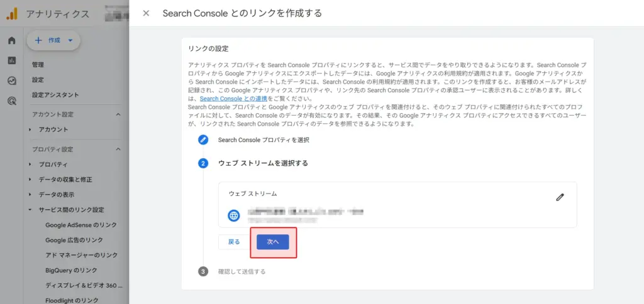The width and height of the screenshot is (644, 304).
Task: Close the Search Console link dialog
Action: [x=146, y=13]
